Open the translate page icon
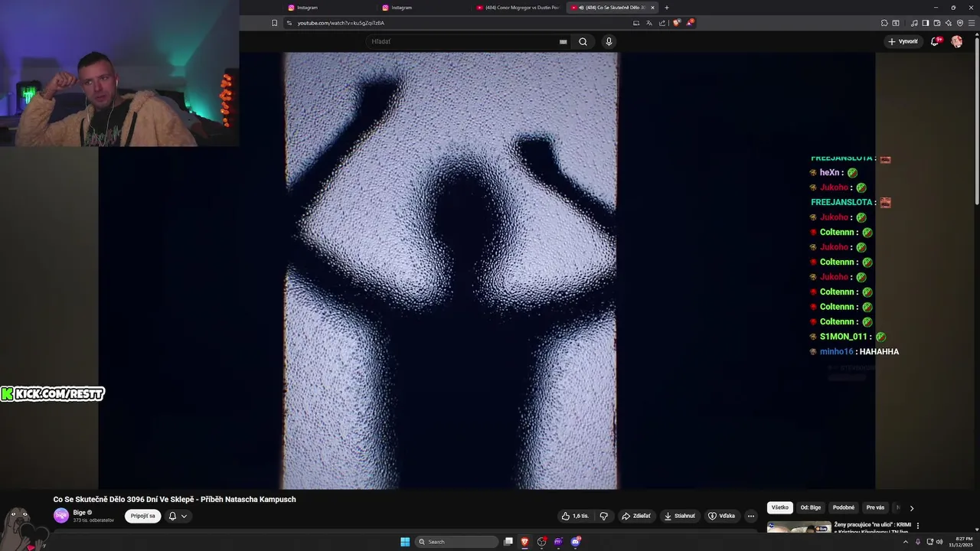Screen dimensions: 980x551 (x=649, y=23)
